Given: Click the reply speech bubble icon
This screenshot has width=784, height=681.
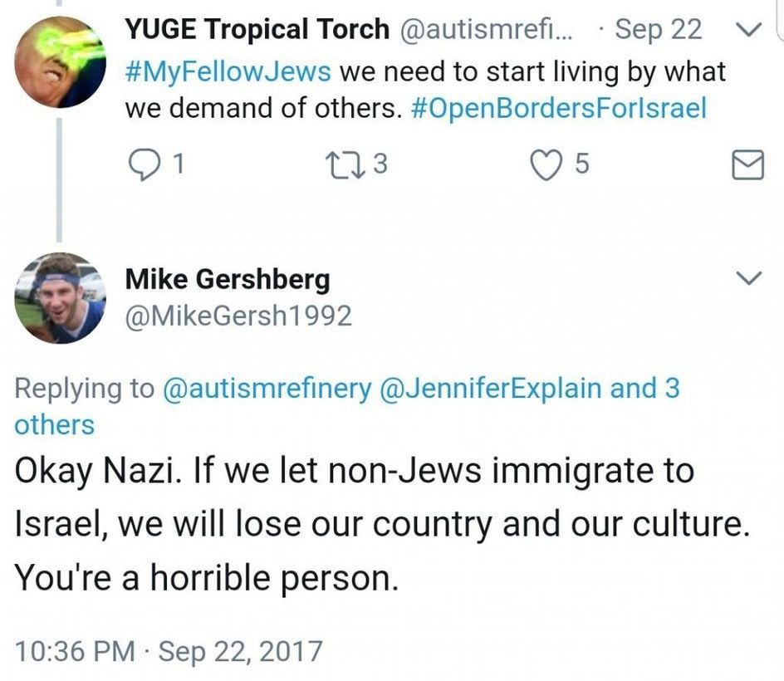Looking at the screenshot, I should 144,164.
